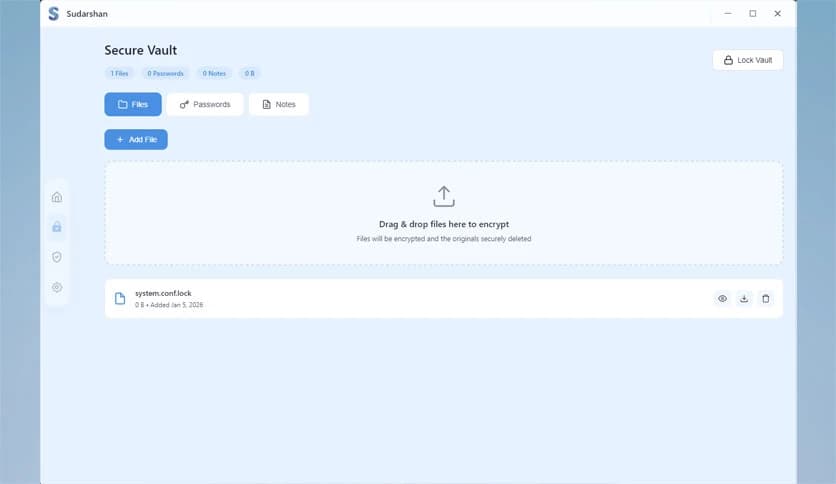This screenshot has height=484, width=836.
Task: Open the Settings gear sidebar icon
Action: (x=57, y=287)
